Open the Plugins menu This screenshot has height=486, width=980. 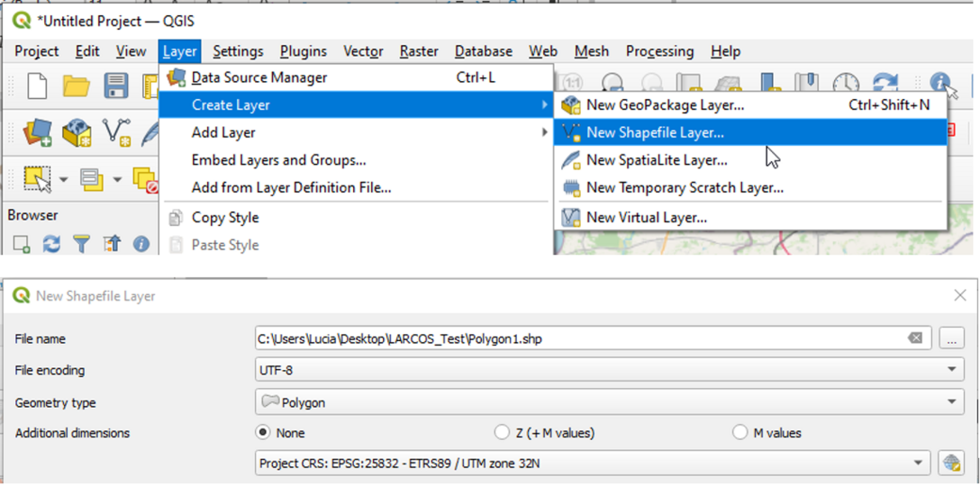click(304, 51)
